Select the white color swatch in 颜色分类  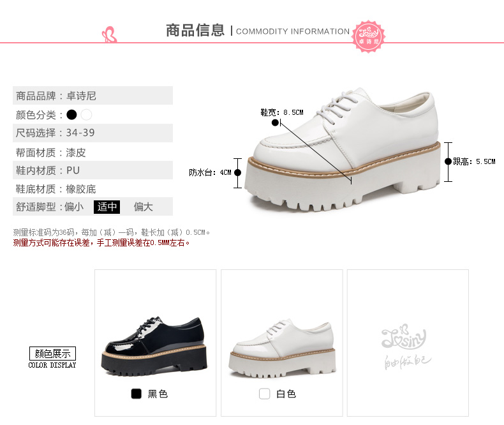click(87, 115)
